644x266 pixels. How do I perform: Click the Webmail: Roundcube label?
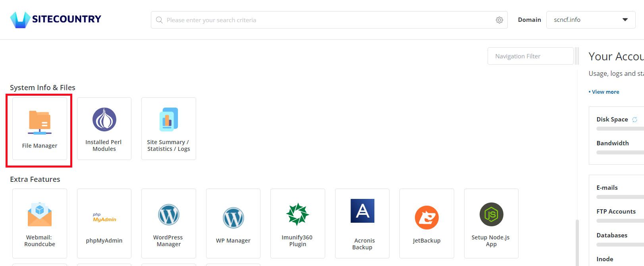[x=40, y=241]
